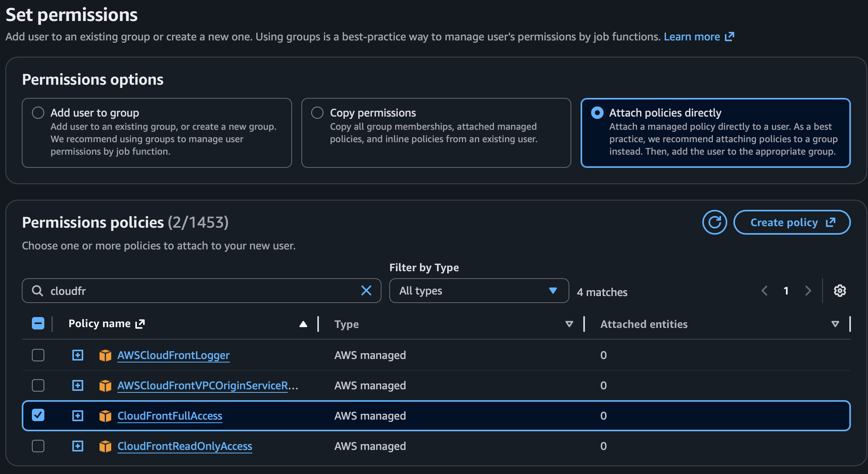This screenshot has height=474, width=868.
Task: Click external link icon beside Policy name header
Action: (140, 324)
